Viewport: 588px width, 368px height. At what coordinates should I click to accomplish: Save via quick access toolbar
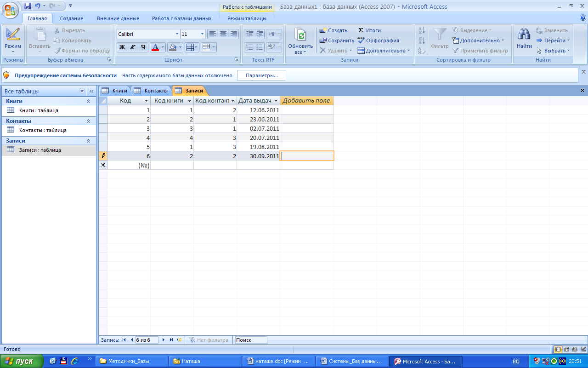28,6
